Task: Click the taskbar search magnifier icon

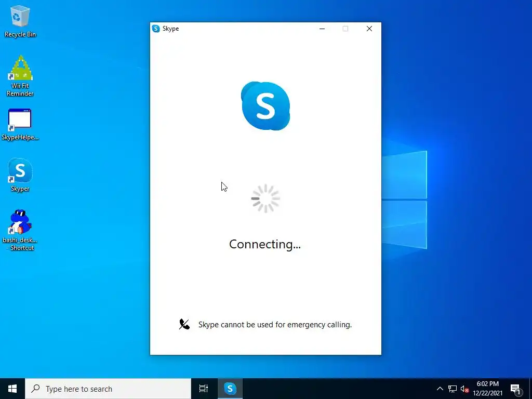Action: 36,389
